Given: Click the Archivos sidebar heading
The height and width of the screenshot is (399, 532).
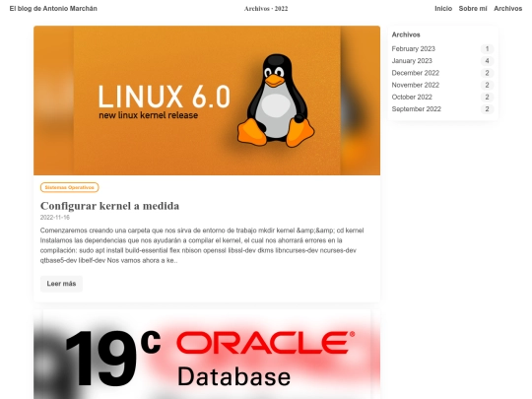Looking at the screenshot, I should 406,34.
